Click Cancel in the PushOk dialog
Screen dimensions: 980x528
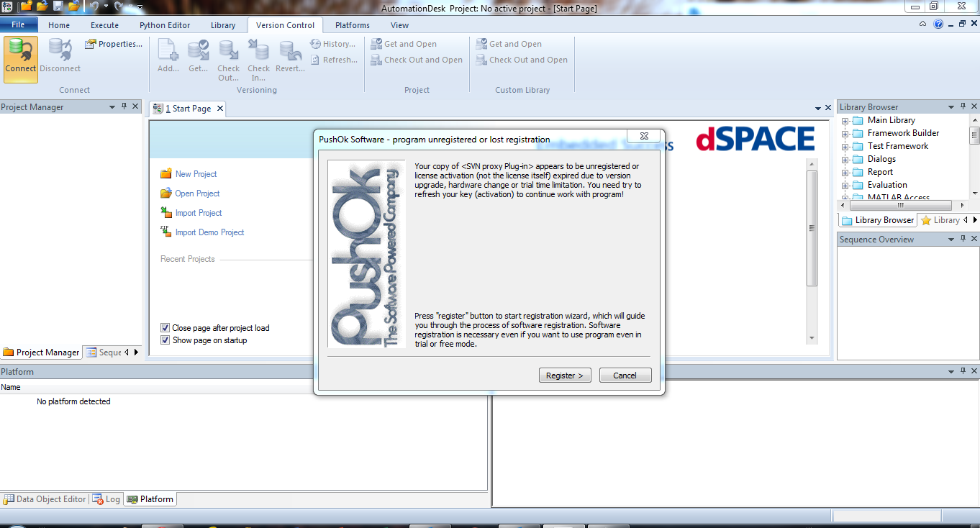coord(625,375)
